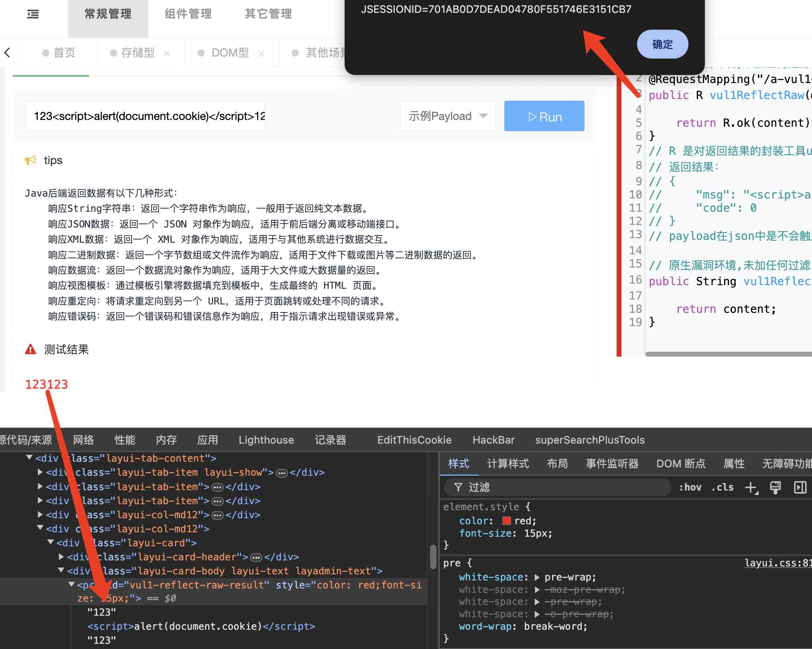The image size is (812, 649).
Task: Click the code panel horizontal scrollbar
Action: coord(729,354)
